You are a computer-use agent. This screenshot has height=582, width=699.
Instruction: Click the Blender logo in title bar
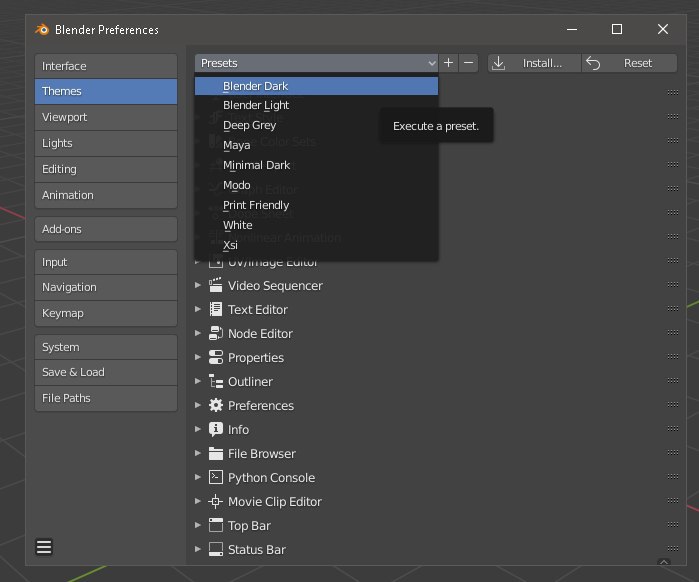pos(42,29)
